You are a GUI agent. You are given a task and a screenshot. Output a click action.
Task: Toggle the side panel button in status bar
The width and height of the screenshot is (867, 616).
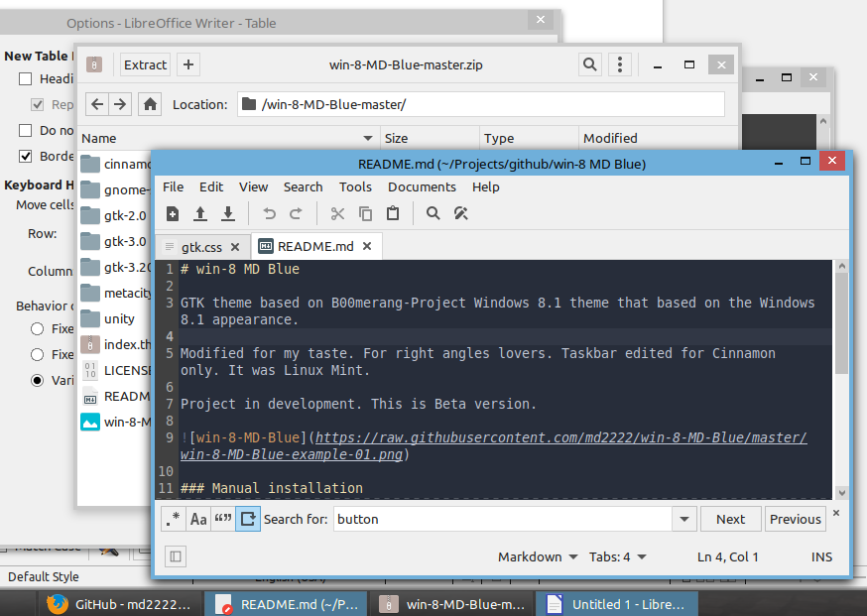tap(176, 556)
